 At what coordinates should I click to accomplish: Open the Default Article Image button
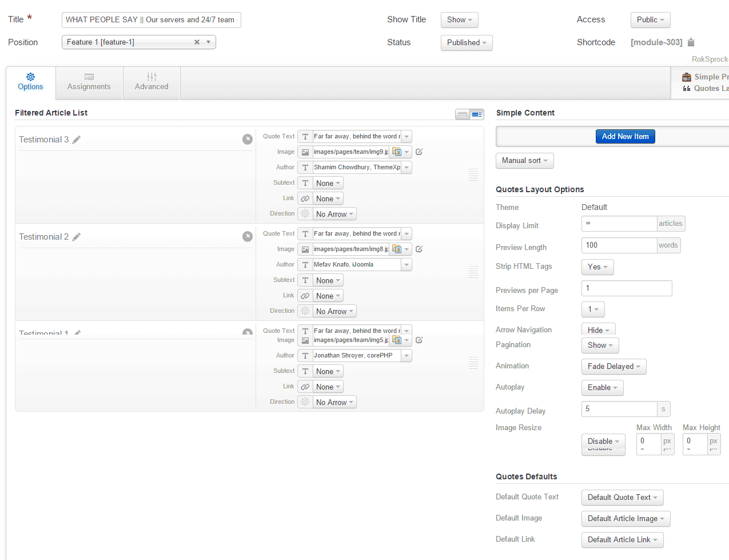point(625,519)
